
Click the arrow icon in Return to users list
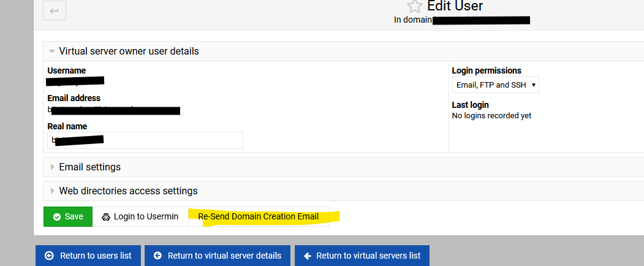[x=50, y=256]
